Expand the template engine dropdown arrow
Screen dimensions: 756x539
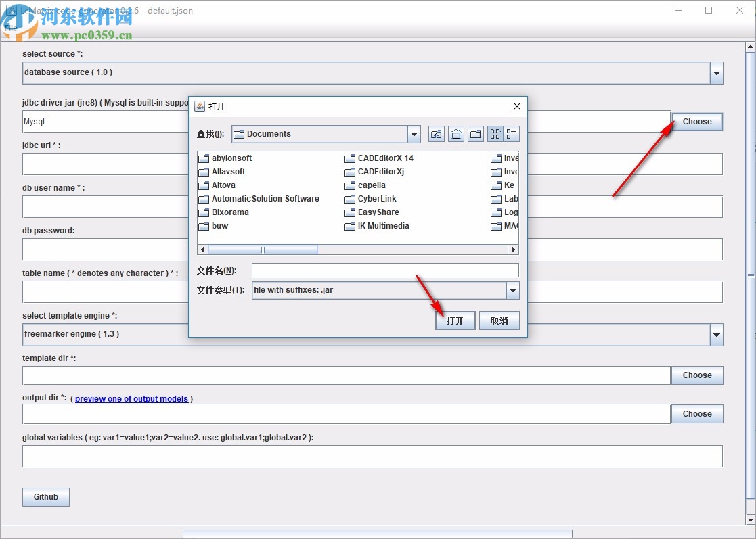tap(716, 334)
